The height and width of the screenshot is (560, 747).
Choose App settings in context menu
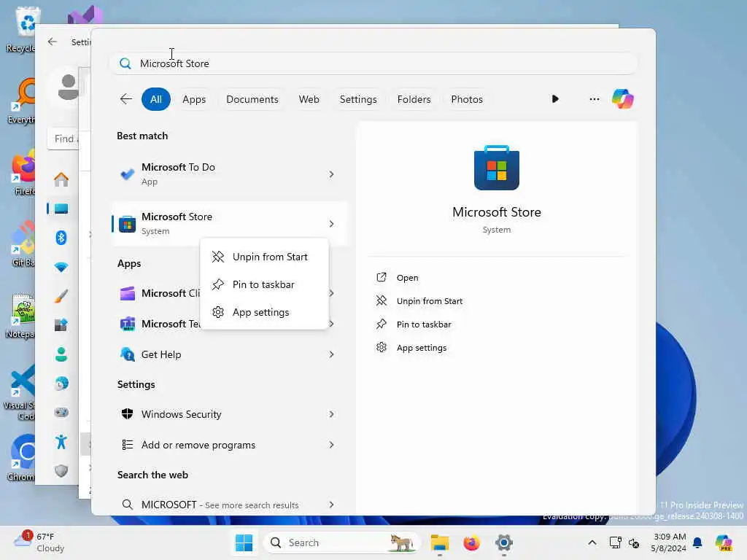pos(264,312)
